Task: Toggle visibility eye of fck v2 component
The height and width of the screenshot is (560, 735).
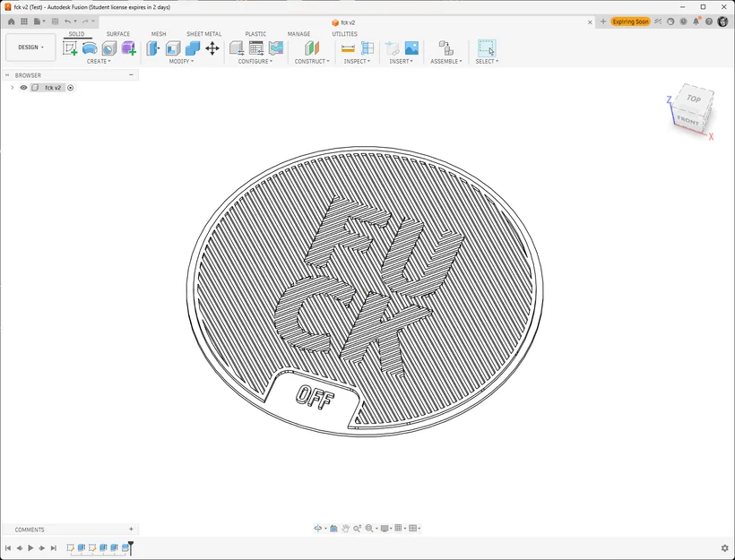Action: pyautogui.click(x=23, y=88)
